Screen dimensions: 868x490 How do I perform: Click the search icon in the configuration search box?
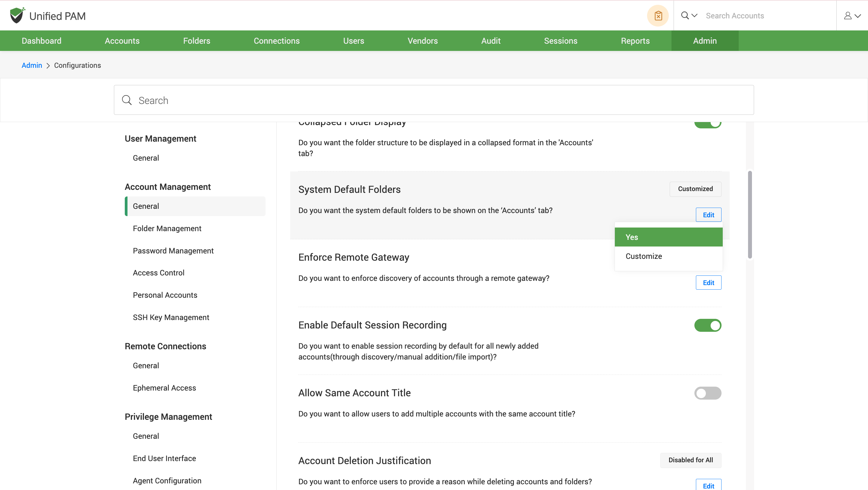point(127,100)
